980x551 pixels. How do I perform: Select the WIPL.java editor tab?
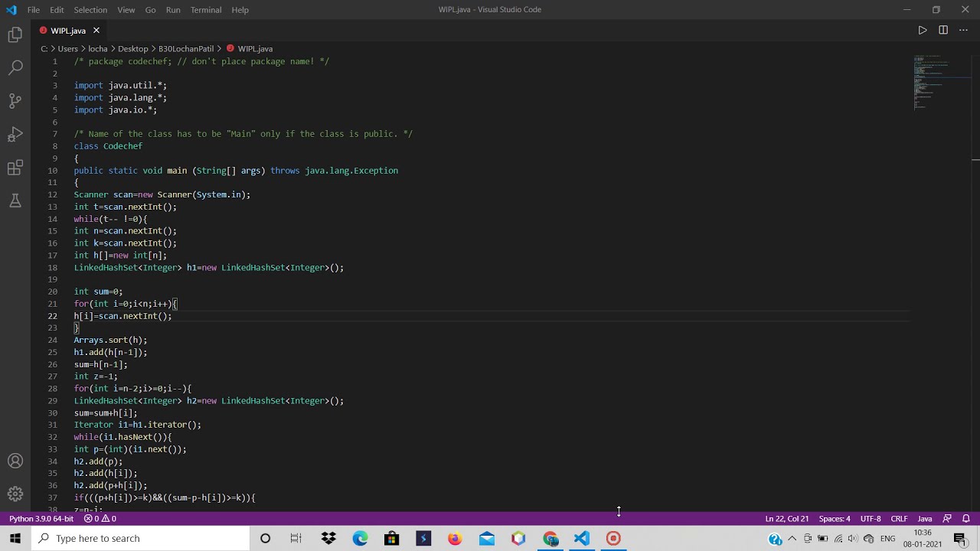point(70,31)
